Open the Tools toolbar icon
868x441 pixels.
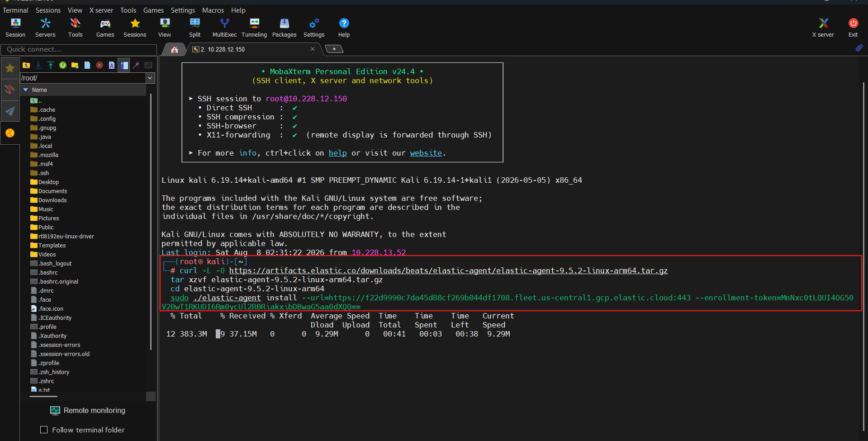[75, 27]
